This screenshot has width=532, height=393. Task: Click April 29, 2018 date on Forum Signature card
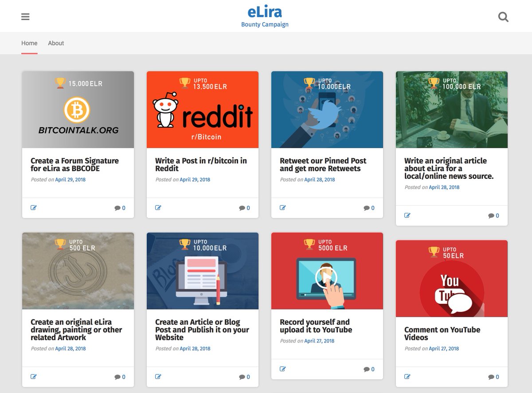point(70,180)
